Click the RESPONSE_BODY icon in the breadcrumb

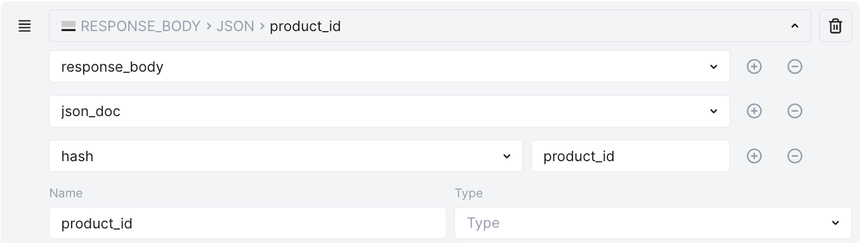(69, 26)
